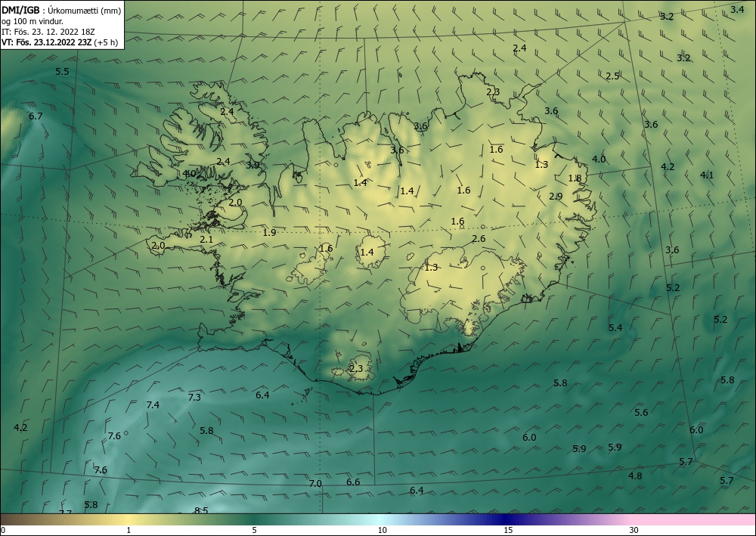This screenshot has height=536, width=756.
Task: Click the 'DMI/IGB : Úrkomumætti (mm)' title text
Action: (x=61, y=10)
